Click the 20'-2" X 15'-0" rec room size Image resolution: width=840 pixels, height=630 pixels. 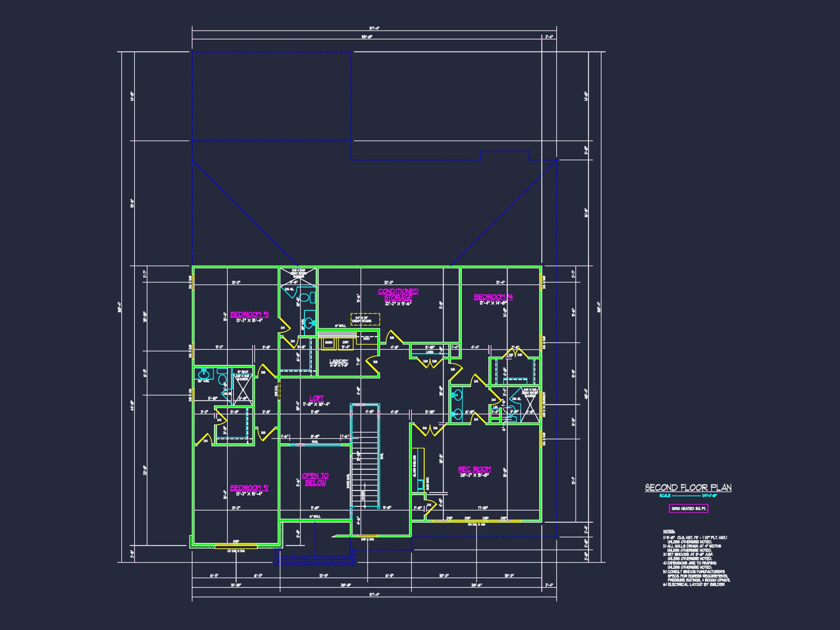[474, 475]
